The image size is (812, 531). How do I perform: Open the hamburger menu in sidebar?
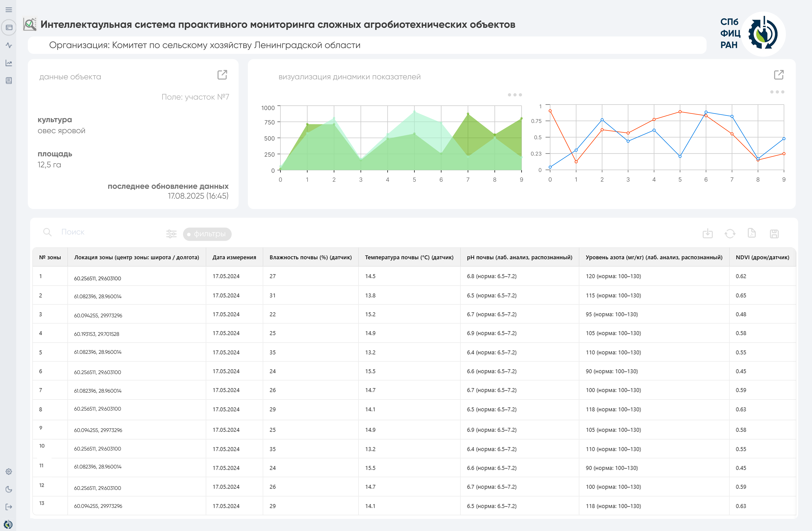9,10
